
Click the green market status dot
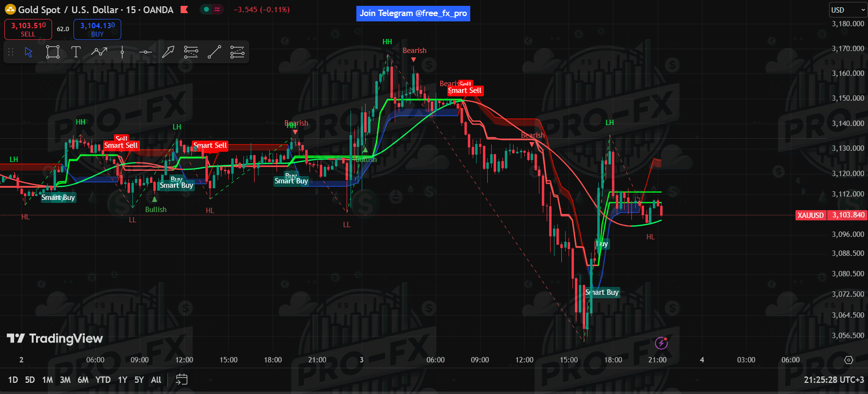point(206,9)
